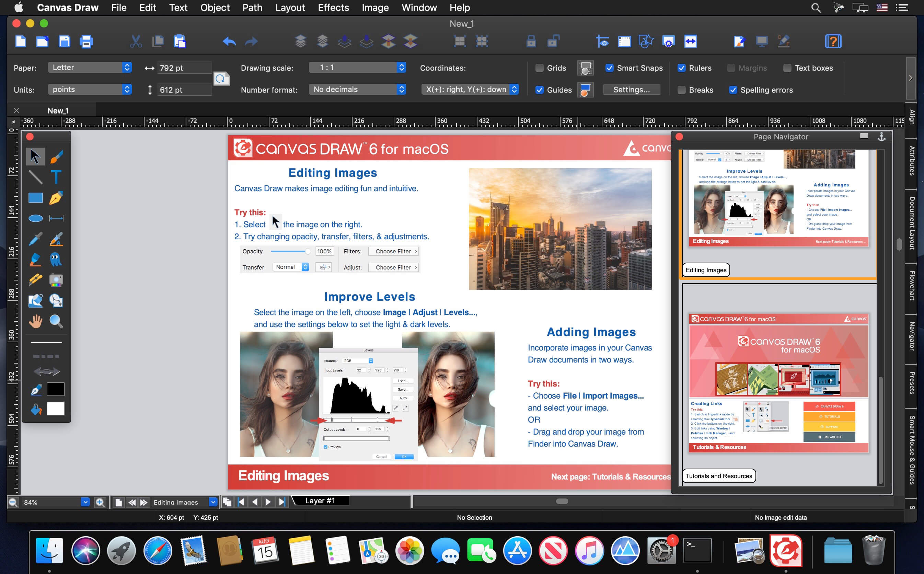Open the Number format dropdown
This screenshot has width=924, height=574.
(357, 90)
